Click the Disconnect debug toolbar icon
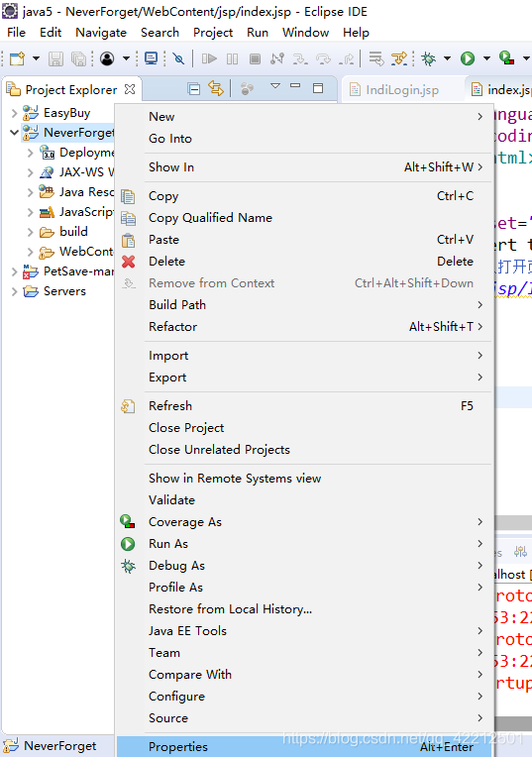Viewport: 532px width, 757px height. pyautogui.click(x=277, y=58)
